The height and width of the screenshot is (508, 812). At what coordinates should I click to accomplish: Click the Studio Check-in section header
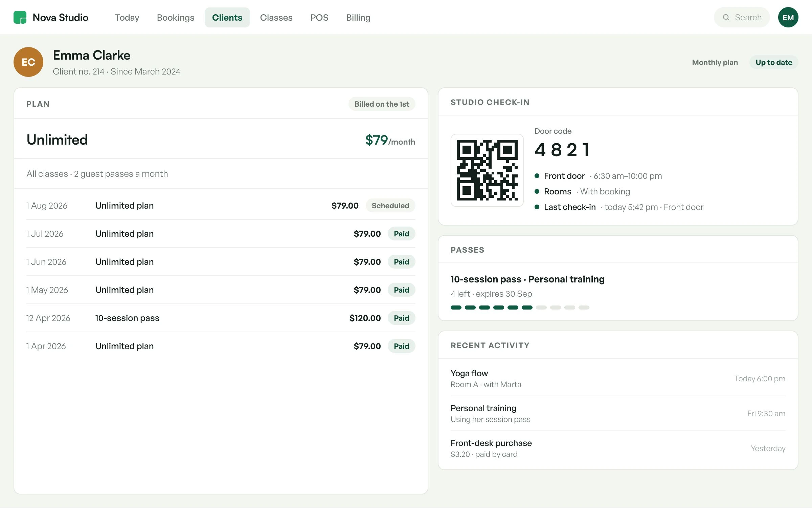tap(490, 102)
